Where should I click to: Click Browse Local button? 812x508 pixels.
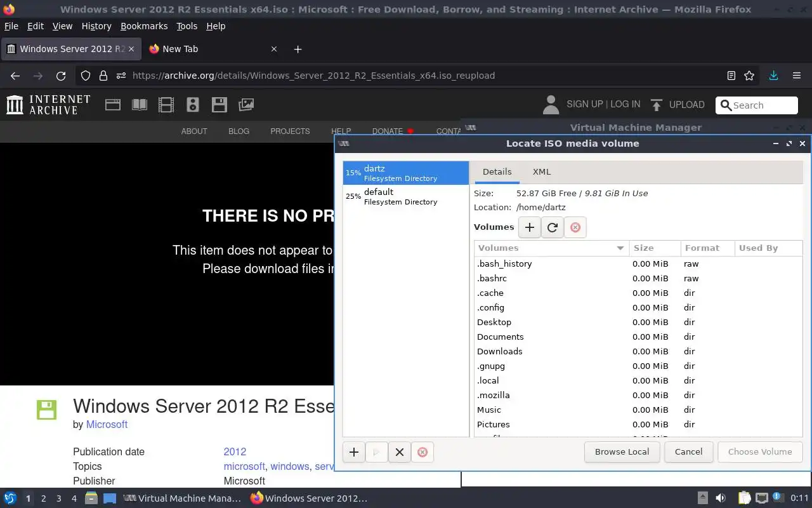[x=622, y=452]
